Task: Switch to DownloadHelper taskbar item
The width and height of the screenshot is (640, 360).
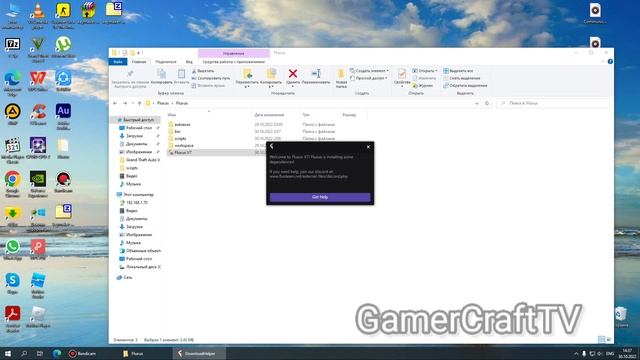Action: (x=200, y=353)
